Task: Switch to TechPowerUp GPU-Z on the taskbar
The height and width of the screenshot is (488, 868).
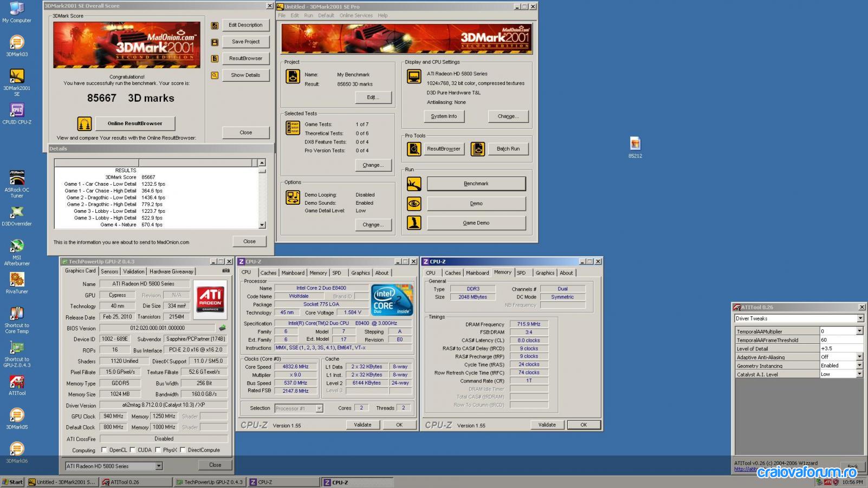Action: pyautogui.click(x=209, y=482)
